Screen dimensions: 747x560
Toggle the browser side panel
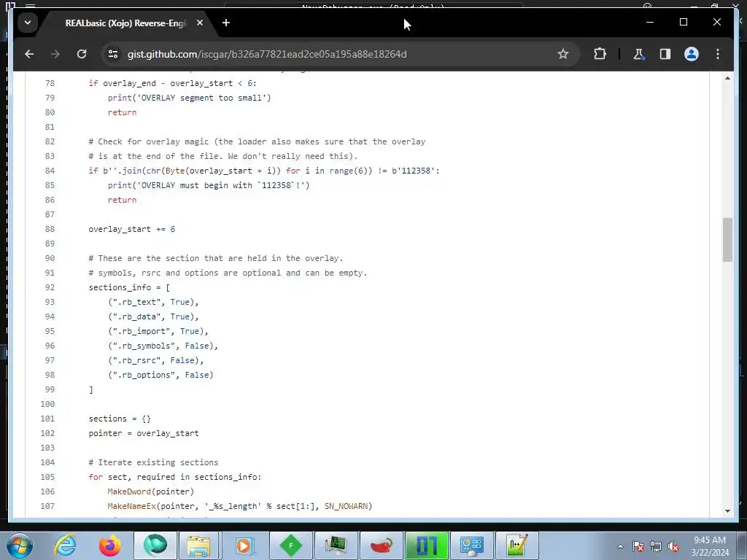[x=665, y=54]
